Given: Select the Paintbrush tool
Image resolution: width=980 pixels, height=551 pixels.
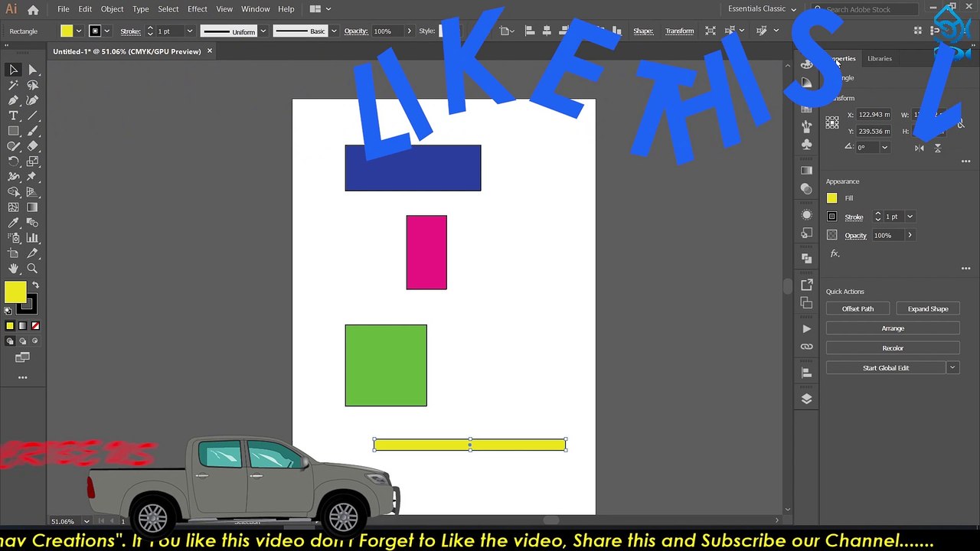Looking at the screenshot, I should pos(32,131).
